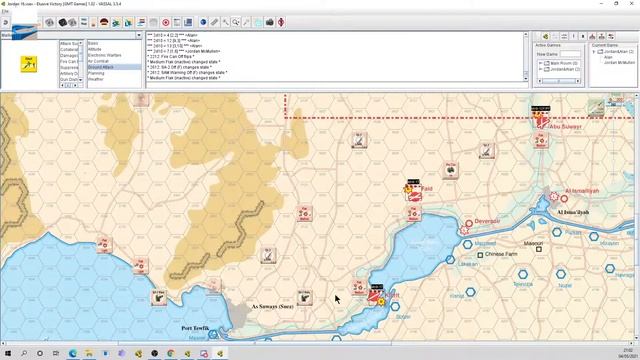Select the SAM counter north of Faid
Viewport: 640px width, 360px height.
point(359,140)
